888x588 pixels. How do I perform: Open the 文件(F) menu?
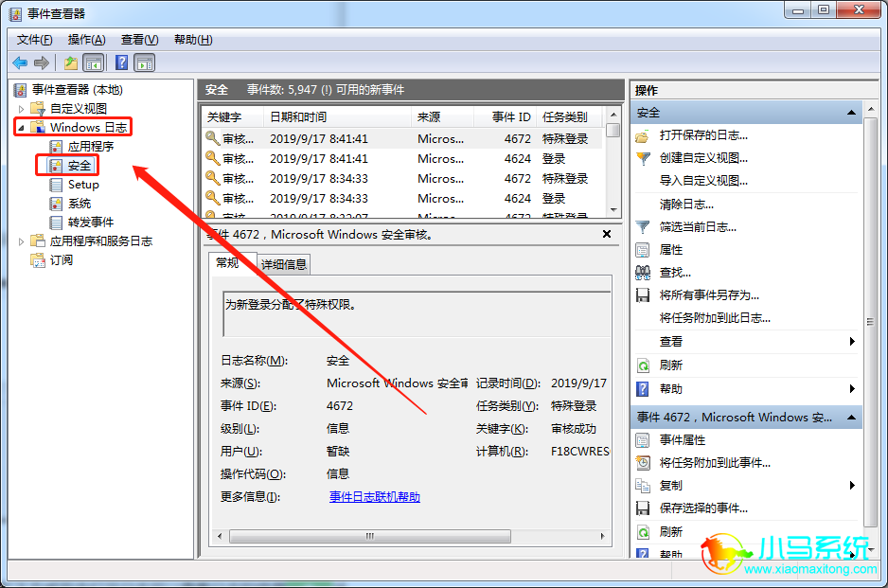34,40
